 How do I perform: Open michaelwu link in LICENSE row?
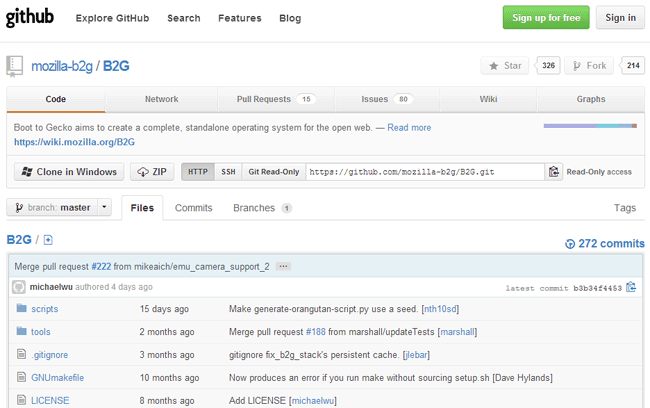click(313, 401)
